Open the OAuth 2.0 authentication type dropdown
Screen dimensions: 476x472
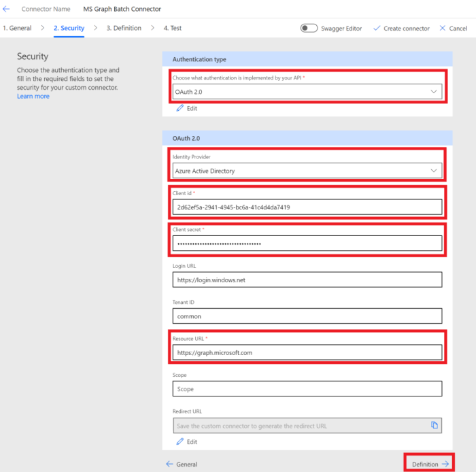307,92
